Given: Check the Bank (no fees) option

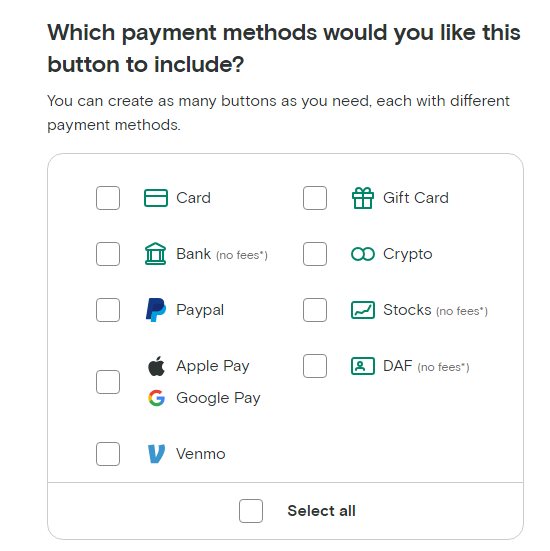Looking at the screenshot, I should pos(108,254).
